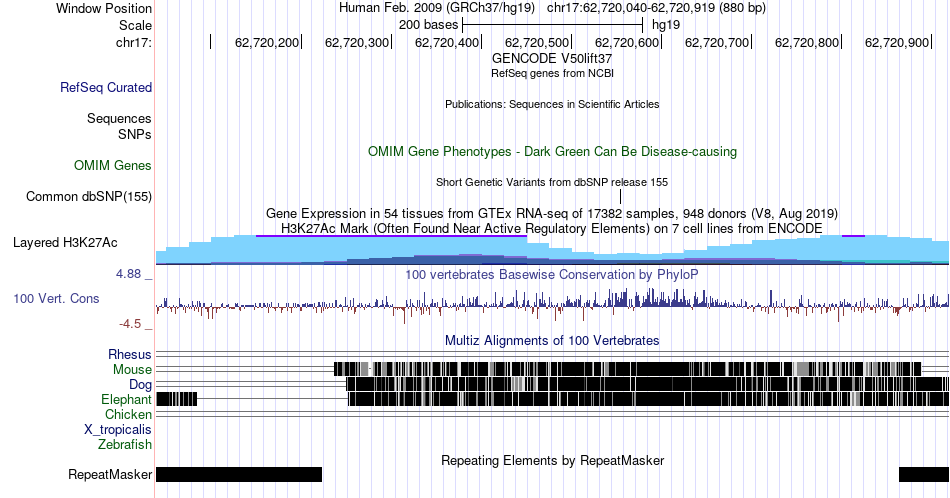Click the 62,720,200 ruler position
This screenshot has height=498, width=950.
267,42
